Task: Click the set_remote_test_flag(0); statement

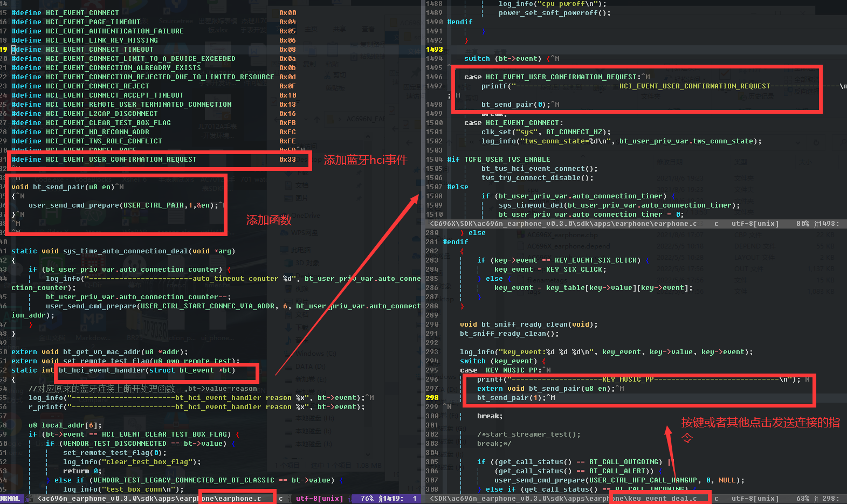Action: [115, 453]
